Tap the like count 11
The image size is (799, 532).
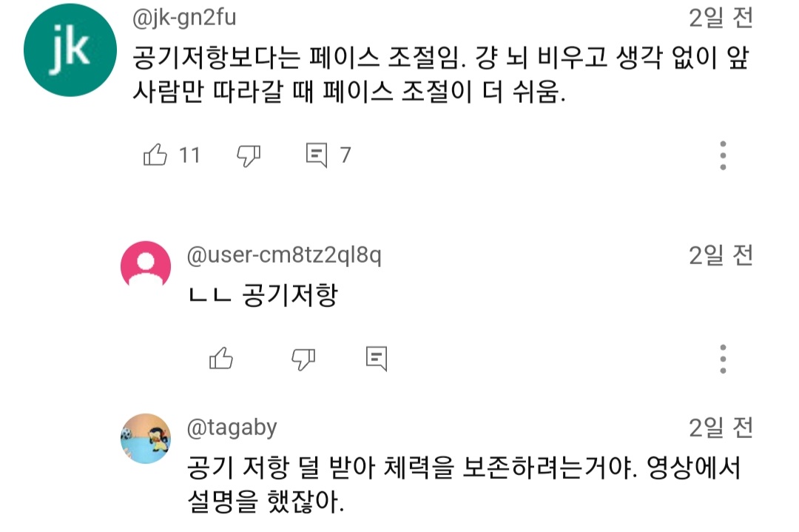tap(189, 155)
